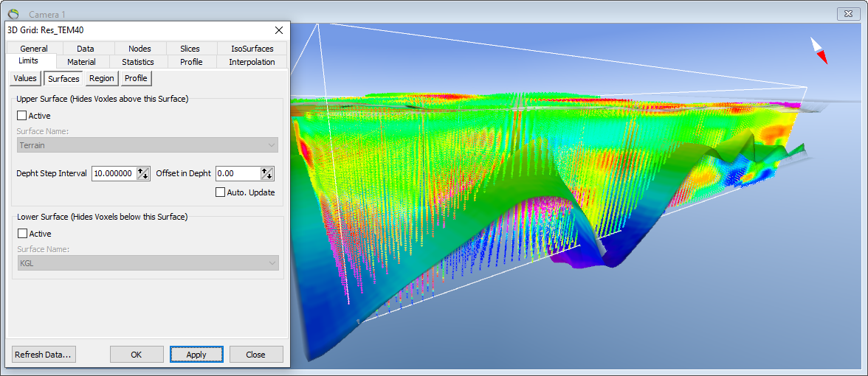
Task: Open the Slices tab
Action: tap(190, 49)
